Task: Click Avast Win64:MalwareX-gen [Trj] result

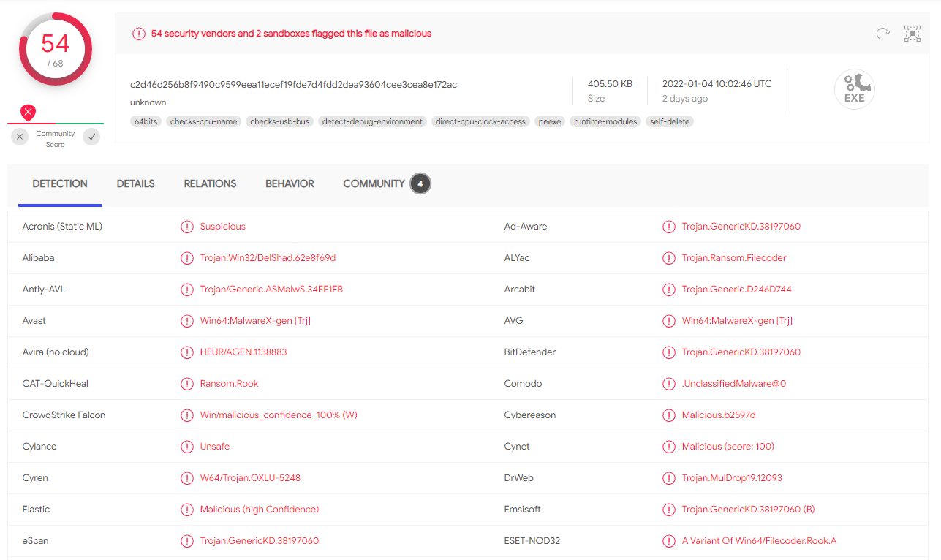Action: (255, 321)
